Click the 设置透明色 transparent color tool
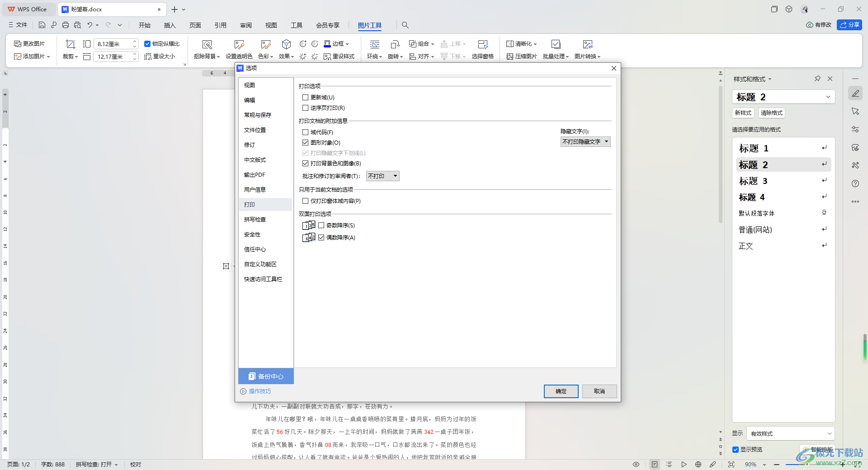This screenshot has width=868, height=470. coord(239,50)
